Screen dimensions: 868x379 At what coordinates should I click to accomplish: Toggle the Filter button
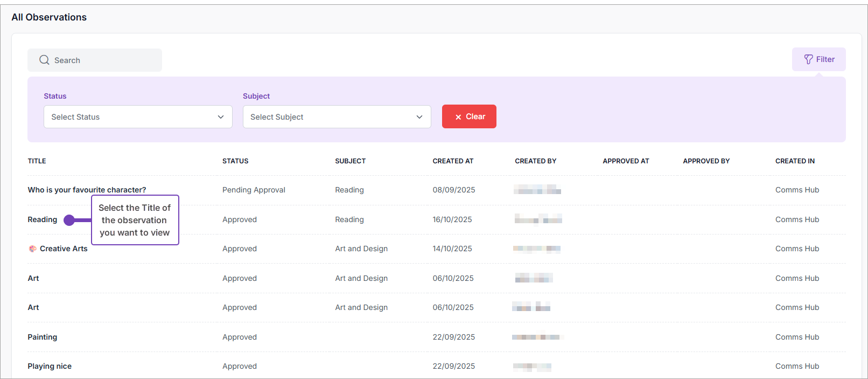coord(818,59)
